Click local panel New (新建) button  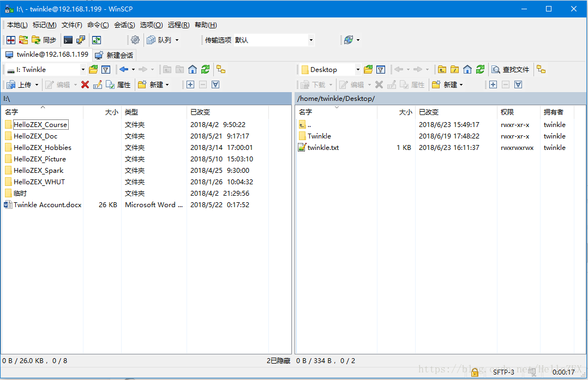[x=153, y=85]
